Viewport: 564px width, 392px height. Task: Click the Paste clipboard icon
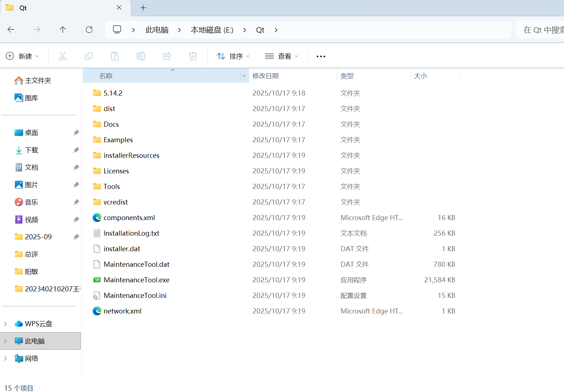(115, 56)
